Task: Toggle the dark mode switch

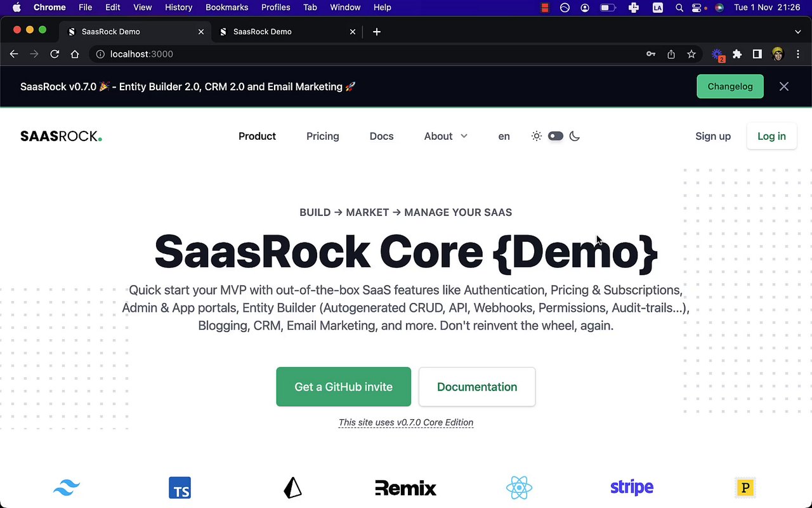Action: [x=556, y=136]
